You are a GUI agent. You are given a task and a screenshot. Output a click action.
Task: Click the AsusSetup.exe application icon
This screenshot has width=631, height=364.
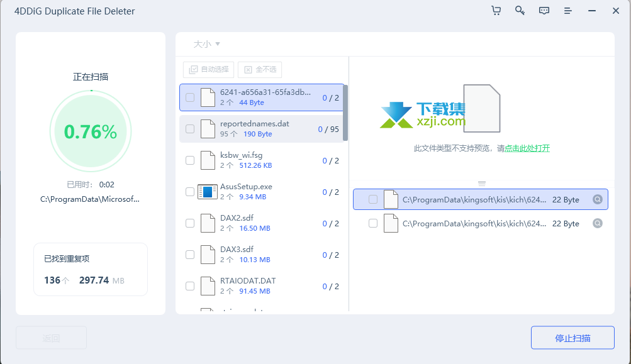tap(208, 192)
